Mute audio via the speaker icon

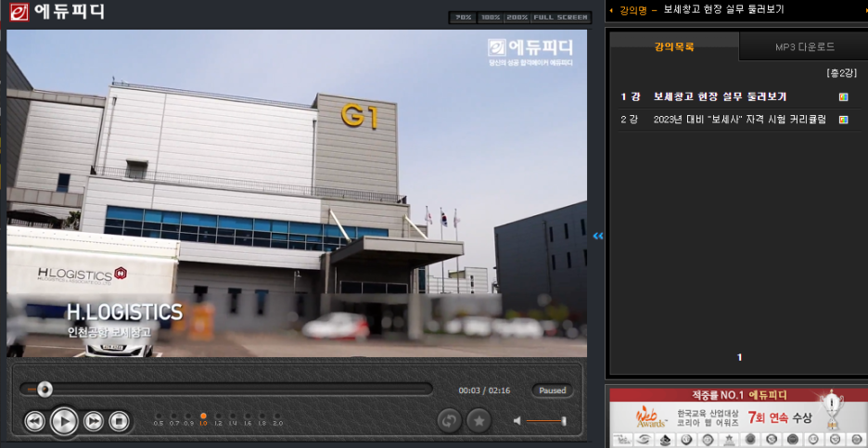[x=517, y=421]
